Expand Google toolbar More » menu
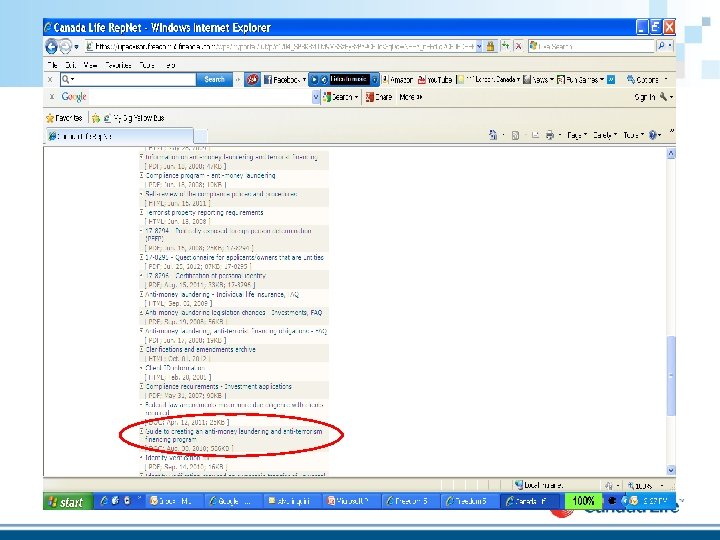Viewport: 720px width, 540px height. pos(411,97)
